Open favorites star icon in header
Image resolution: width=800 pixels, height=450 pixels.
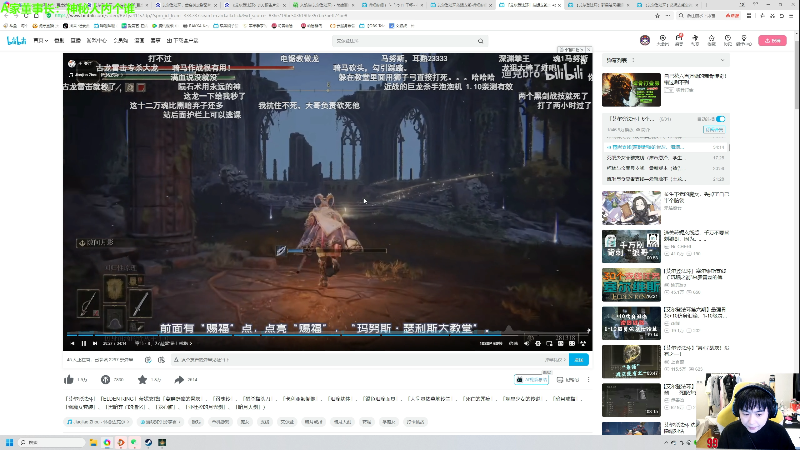711,40
